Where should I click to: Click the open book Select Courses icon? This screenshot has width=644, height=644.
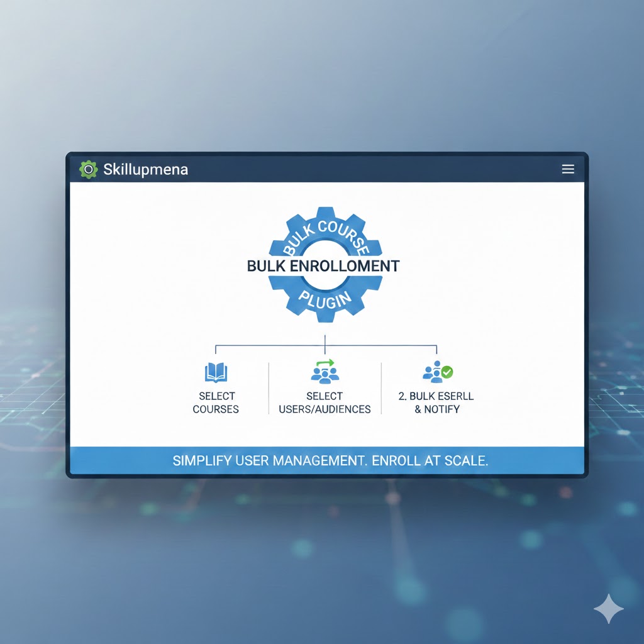click(x=216, y=373)
